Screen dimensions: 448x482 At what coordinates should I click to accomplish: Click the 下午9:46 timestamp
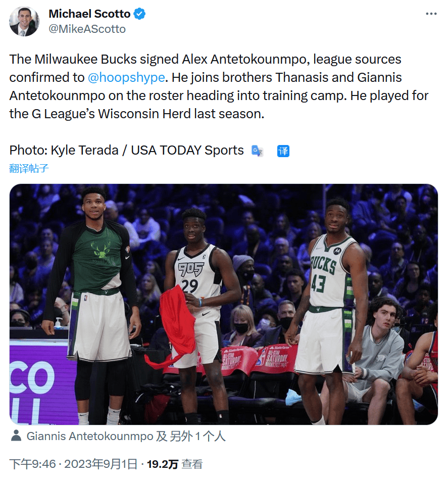(32, 464)
